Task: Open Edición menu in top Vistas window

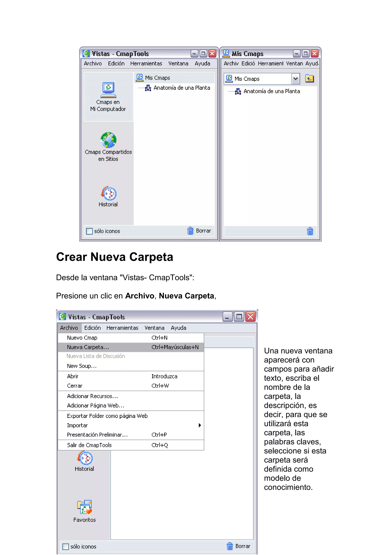Action: [x=116, y=63]
